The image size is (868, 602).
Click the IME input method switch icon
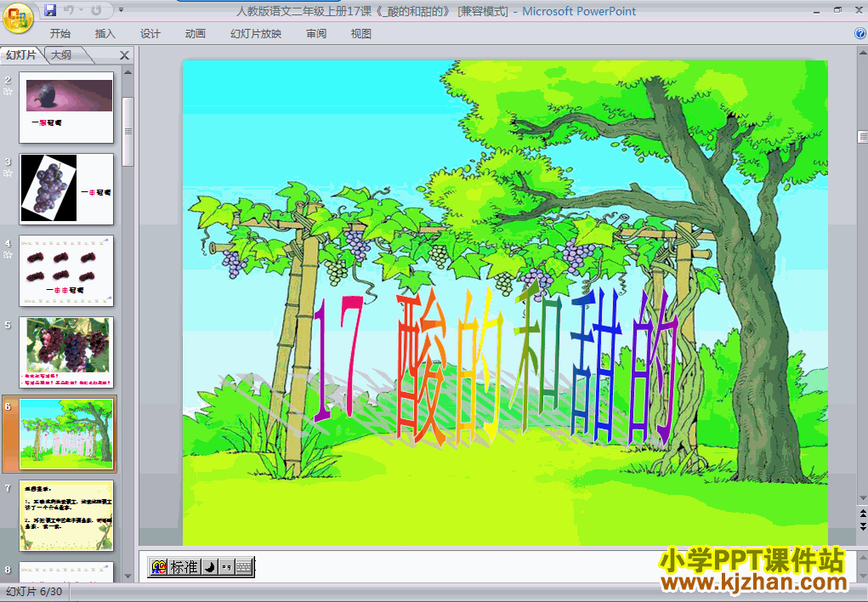click(x=159, y=567)
